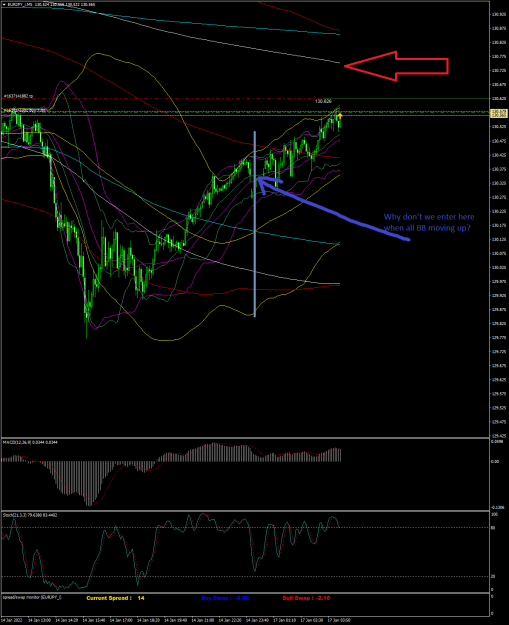Click the 130.225 level on the price axis
Image resolution: width=509 pixels, height=625 pixels.
click(x=499, y=211)
